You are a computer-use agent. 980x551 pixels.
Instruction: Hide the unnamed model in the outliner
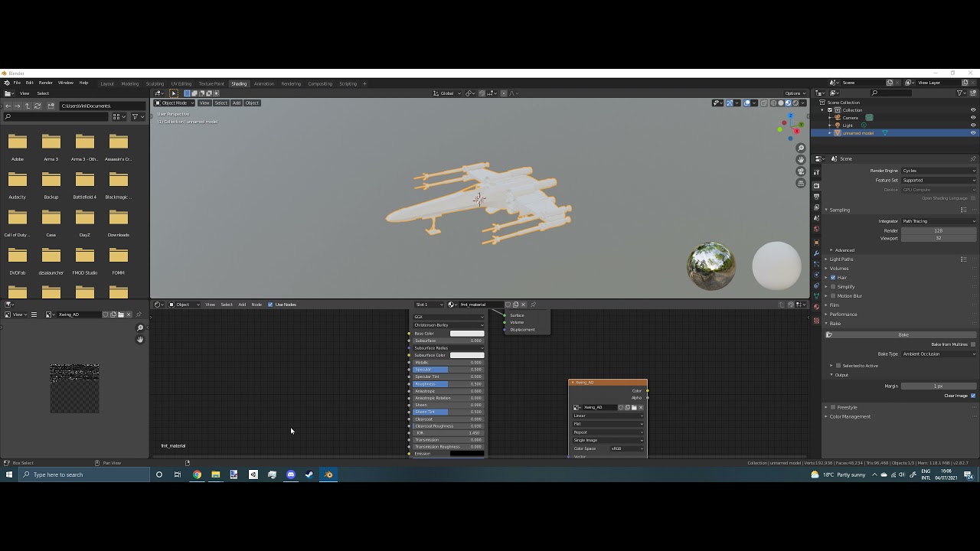coord(973,133)
